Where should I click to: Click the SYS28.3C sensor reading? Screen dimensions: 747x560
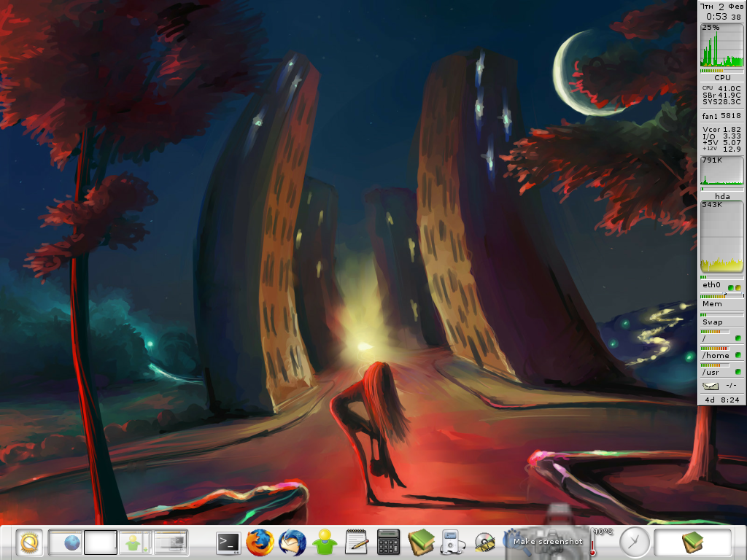721,101
